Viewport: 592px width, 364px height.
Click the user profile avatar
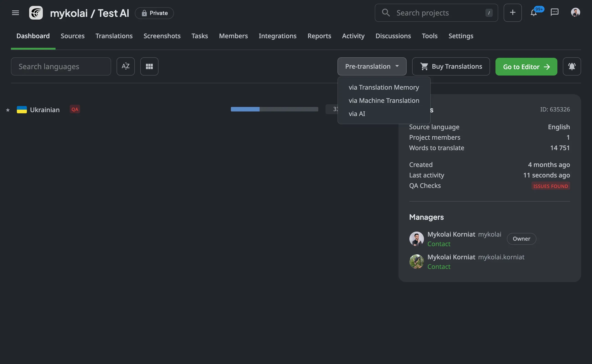tap(575, 12)
